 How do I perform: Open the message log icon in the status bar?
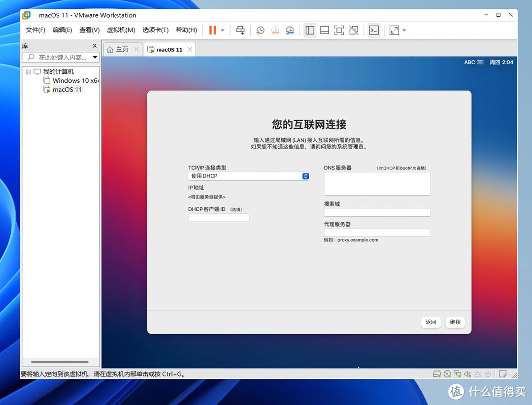click(503, 374)
